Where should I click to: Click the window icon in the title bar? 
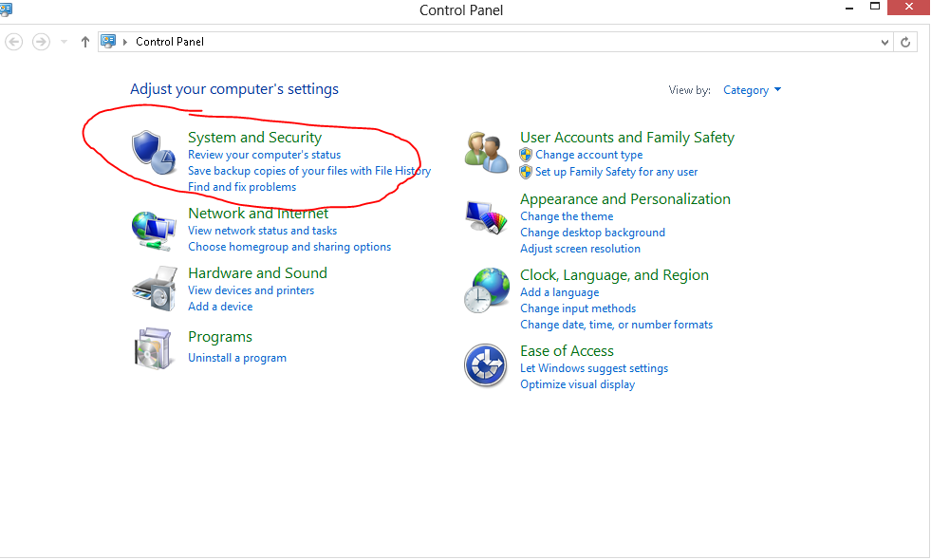(x=6, y=9)
